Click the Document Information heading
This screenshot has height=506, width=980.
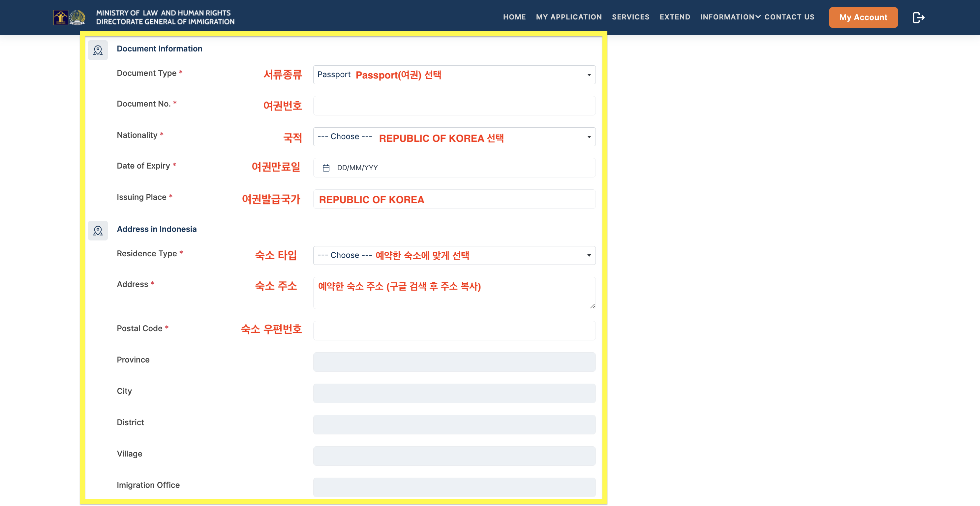click(x=159, y=49)
